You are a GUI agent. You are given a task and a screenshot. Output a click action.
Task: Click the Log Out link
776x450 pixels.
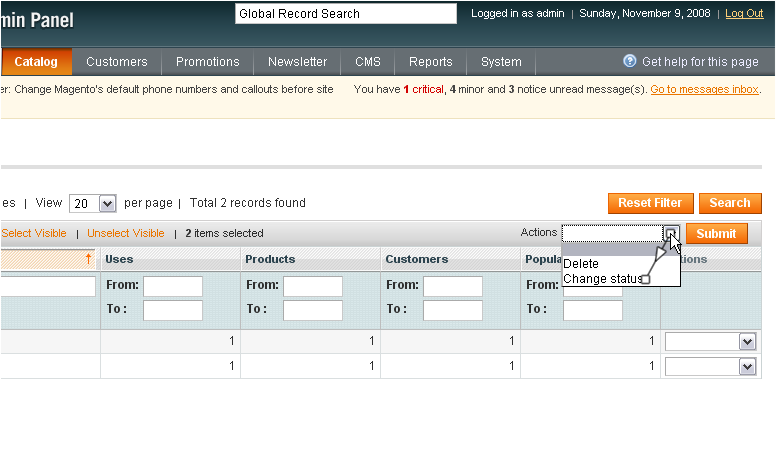point(744,13)
